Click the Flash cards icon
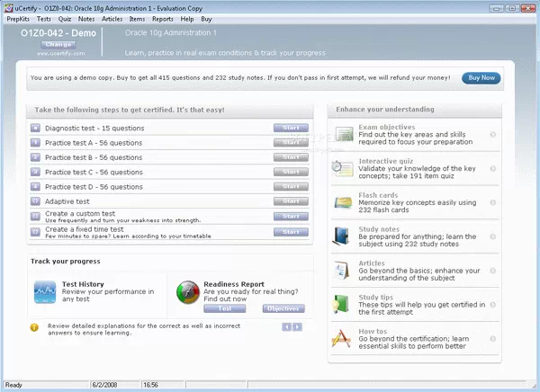The width and height of the screenshot is (540, 392). pyautogui.click(x=343, y=202)
